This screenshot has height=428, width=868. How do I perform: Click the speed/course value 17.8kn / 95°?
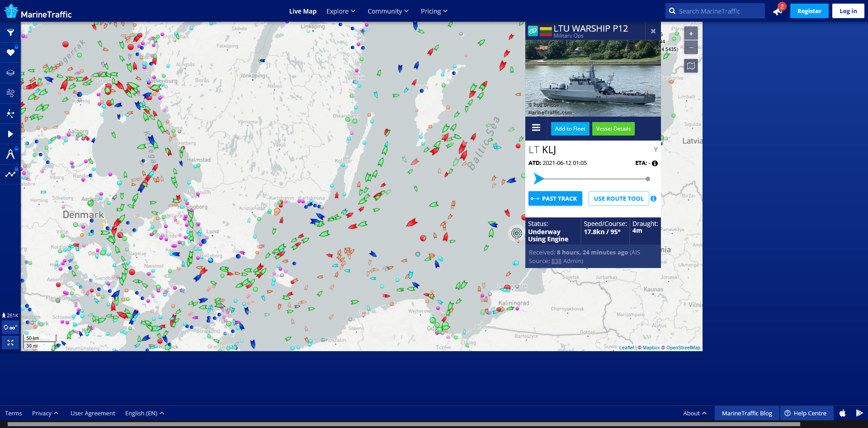pos(602,232)
